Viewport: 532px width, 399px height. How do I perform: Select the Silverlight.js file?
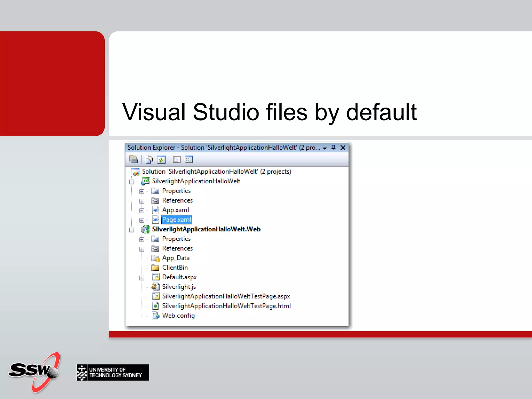[x=179, y=287]
